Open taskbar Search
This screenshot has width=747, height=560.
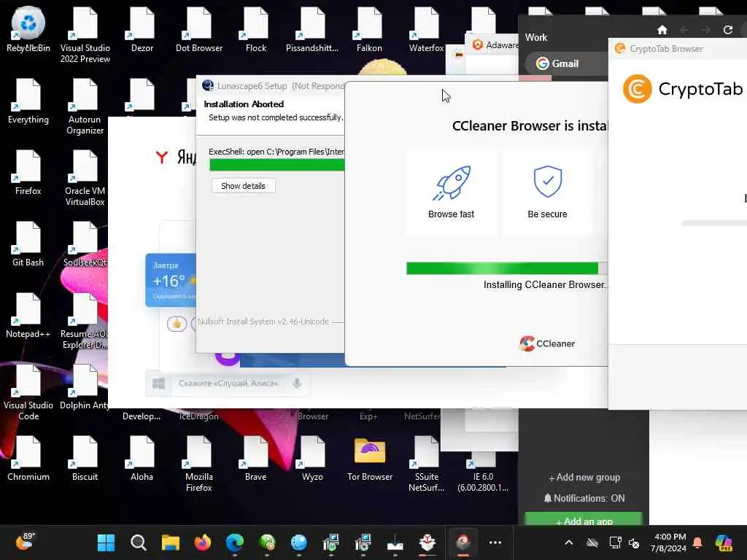[138, 542]
